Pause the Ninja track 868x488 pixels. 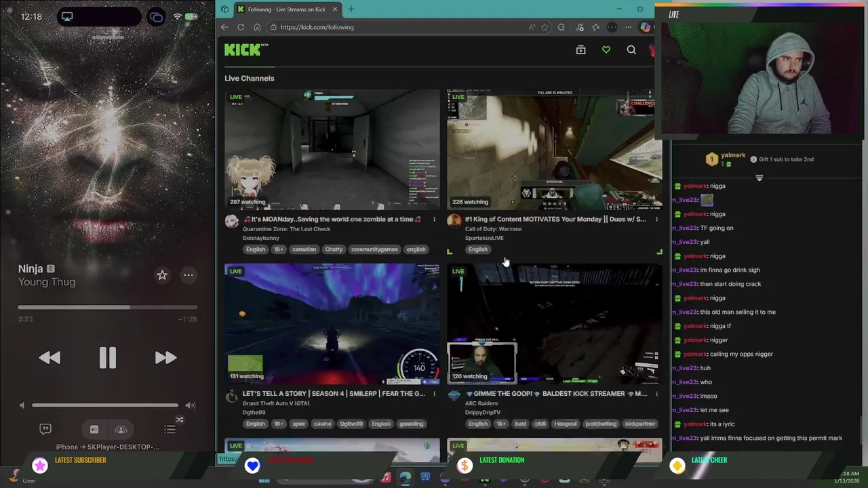click(108, 358)
